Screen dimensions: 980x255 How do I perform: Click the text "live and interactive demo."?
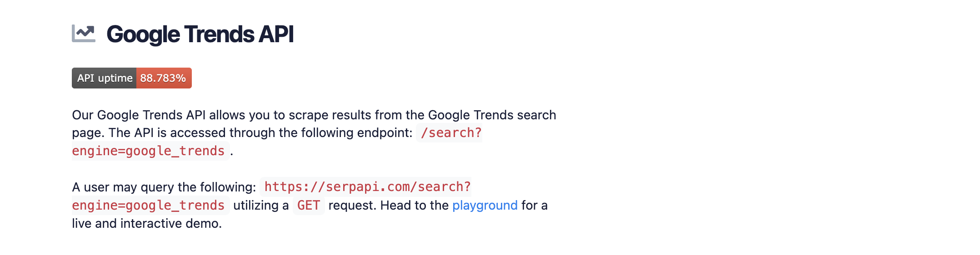pyautogui.click(x=146, y=224)
